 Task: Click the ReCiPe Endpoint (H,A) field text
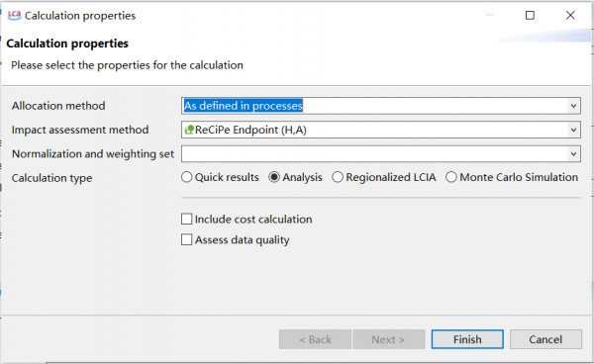click(250, 130)
